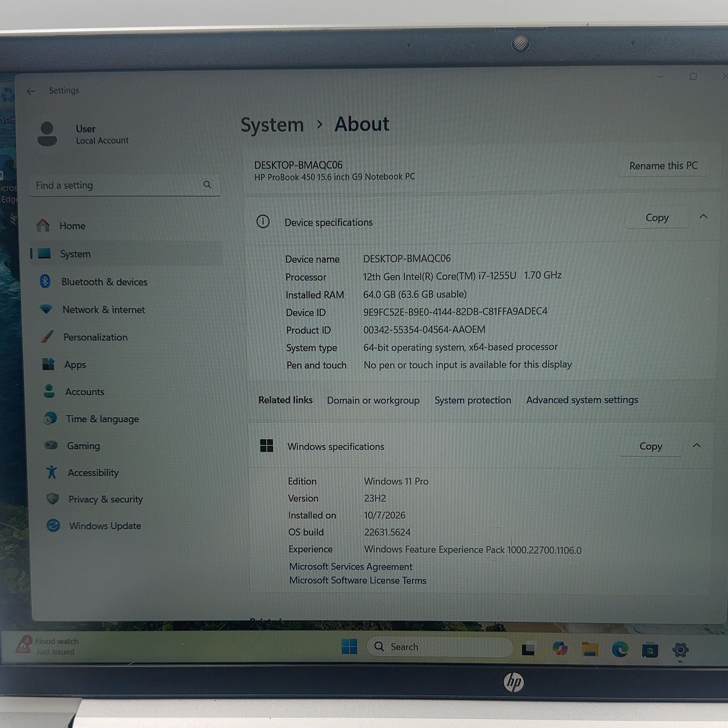
Task: Click the Windows Update sync icon
Action: tap(53, 525)
